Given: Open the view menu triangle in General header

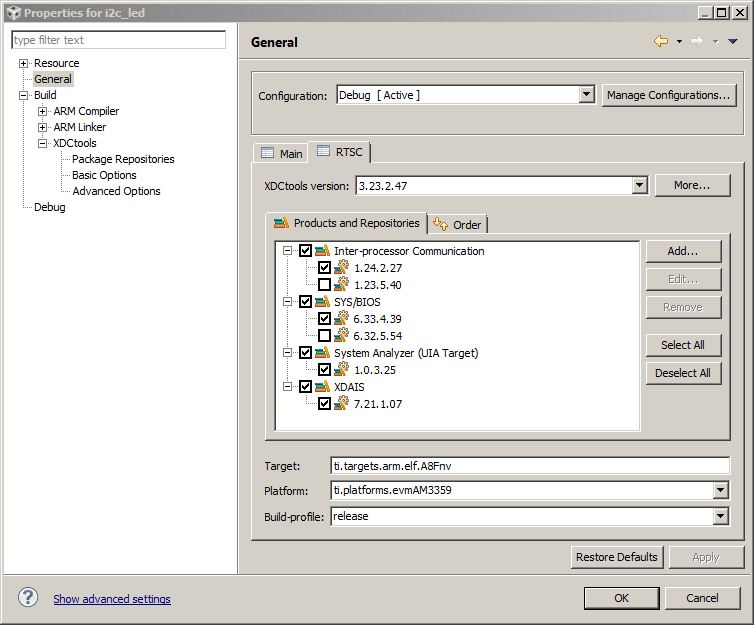Looking at the screenshot, I should click(732, 41).
